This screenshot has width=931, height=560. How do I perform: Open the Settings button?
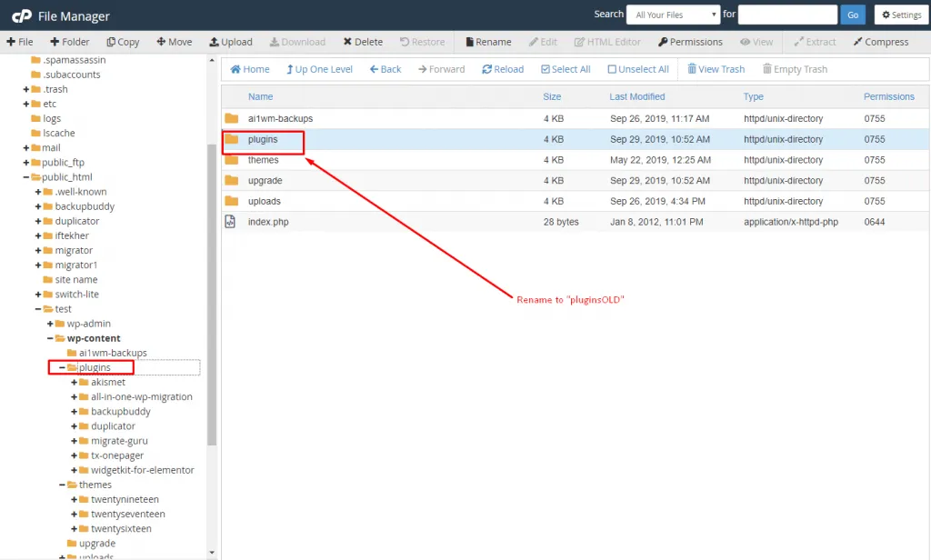pos(901,15)
